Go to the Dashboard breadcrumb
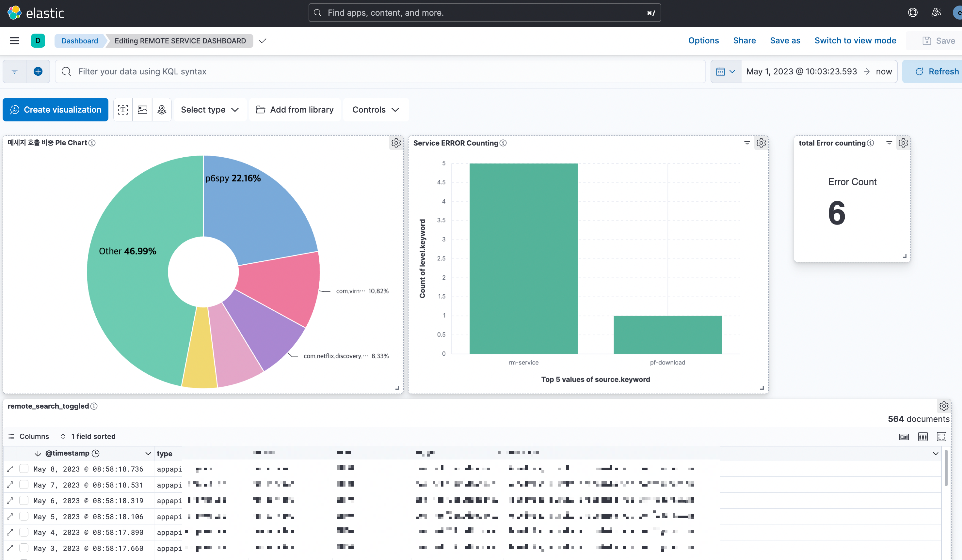The image size is (962, 560). [x=79, y=41]
